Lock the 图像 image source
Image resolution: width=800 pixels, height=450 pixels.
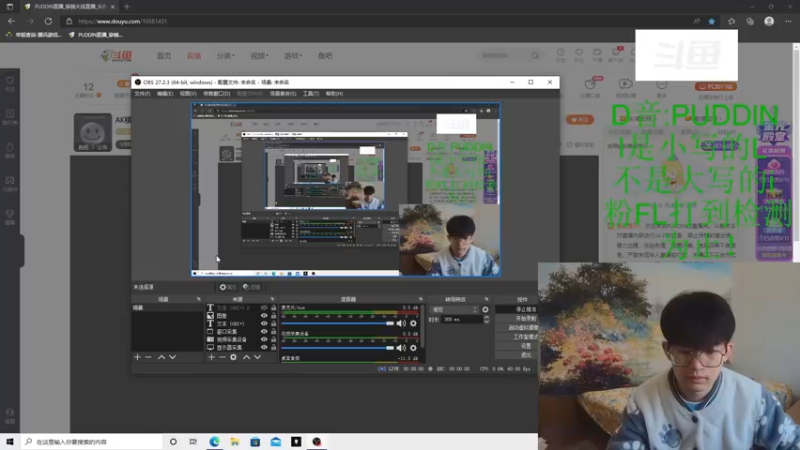tap(273, 316)
